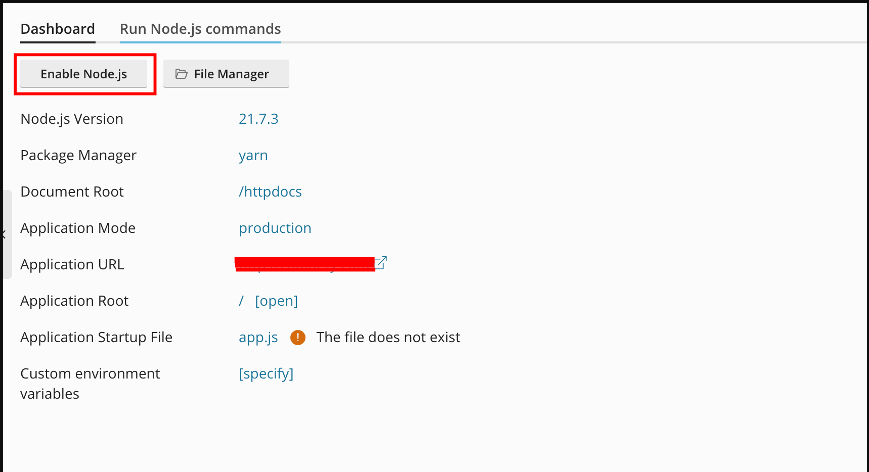Image resolution: width=869 pixels, height=472 pixels.
Task: Click the Node.js Version label
Action: click(x=72, y=119)
